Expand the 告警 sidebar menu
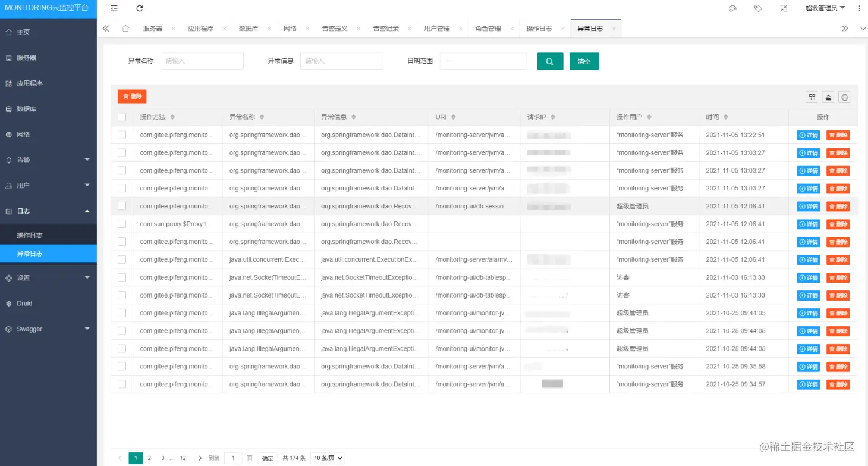 point(48,160)
